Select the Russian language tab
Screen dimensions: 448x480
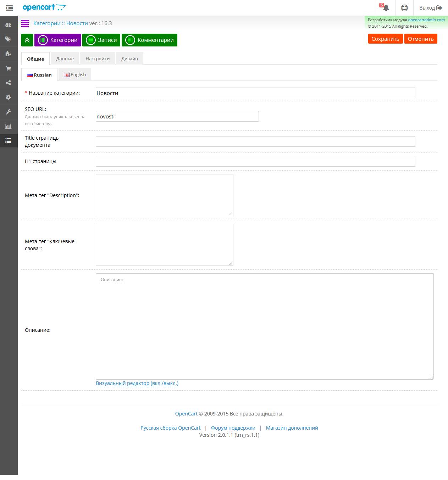pyautogui.click(x=39, y=75)
